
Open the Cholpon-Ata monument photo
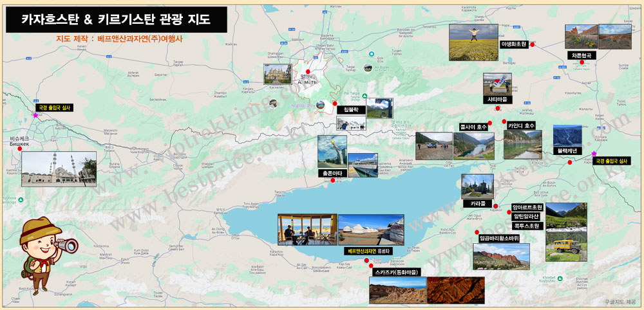pos(332,152)
